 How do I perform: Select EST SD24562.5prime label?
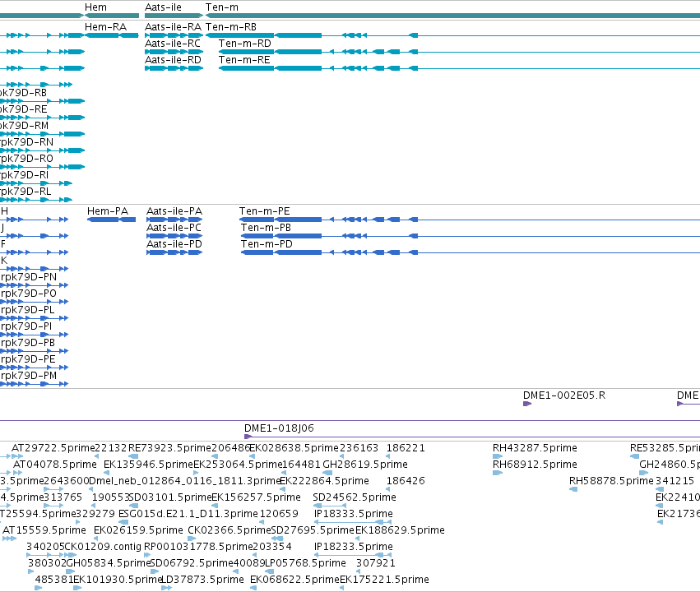(x=355, y=497)
